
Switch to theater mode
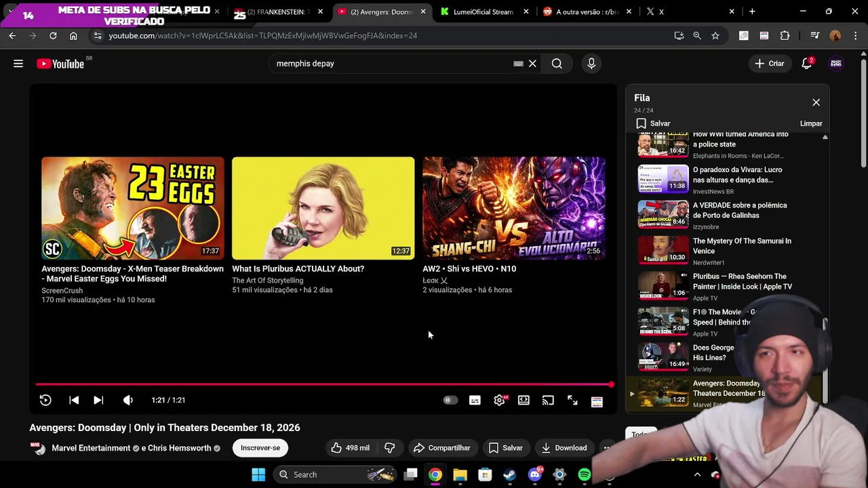(x=524, y=401)
